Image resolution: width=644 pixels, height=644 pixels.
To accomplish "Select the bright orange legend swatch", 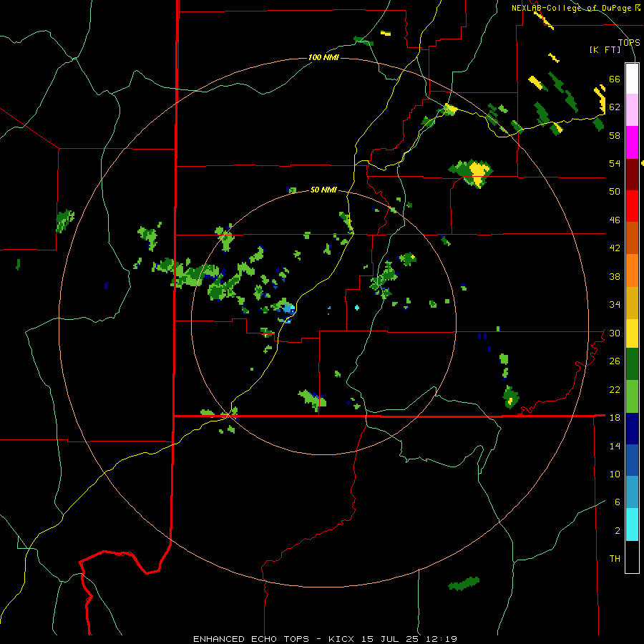I will pos(632,270).
